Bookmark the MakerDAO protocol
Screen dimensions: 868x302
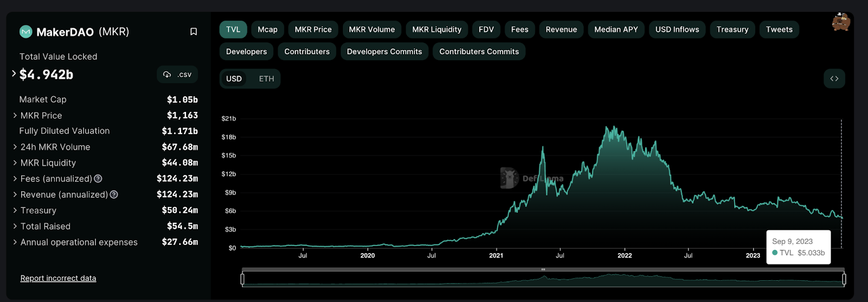(193, 32)
